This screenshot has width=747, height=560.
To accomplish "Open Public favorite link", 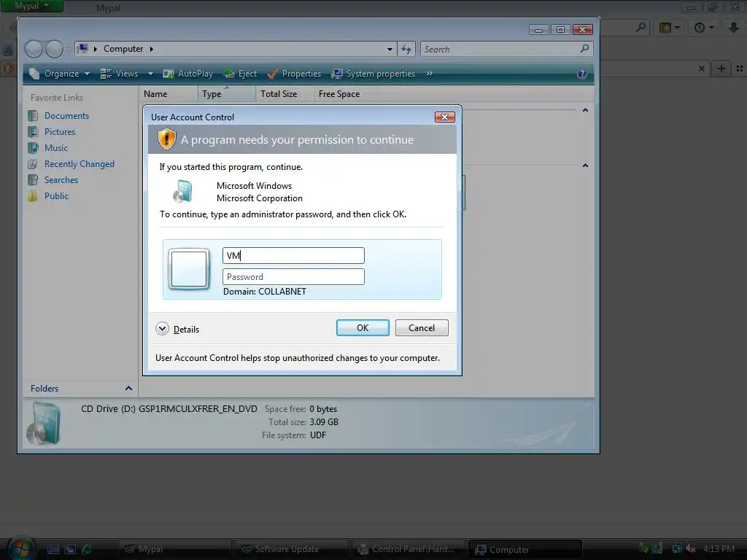I will click(x=56, y=196).
